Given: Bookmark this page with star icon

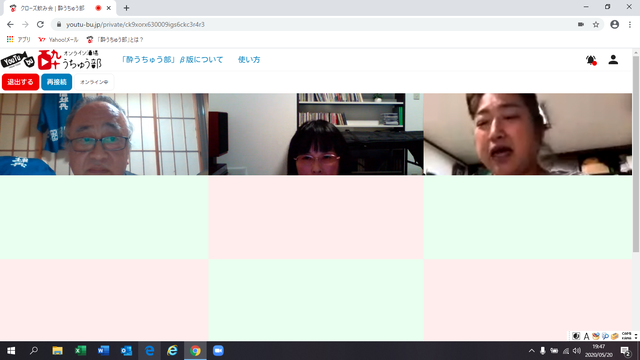Looking at the screenshot, I should click(596, 24).
